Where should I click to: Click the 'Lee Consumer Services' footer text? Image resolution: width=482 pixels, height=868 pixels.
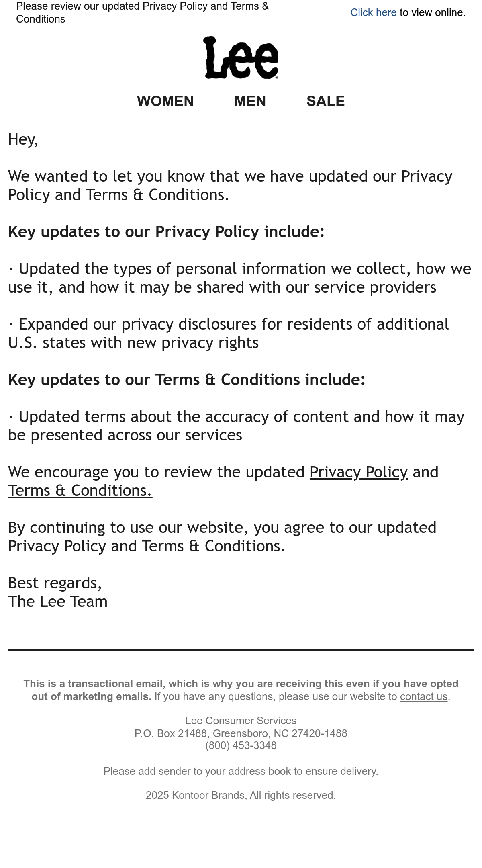pos(241,721)
